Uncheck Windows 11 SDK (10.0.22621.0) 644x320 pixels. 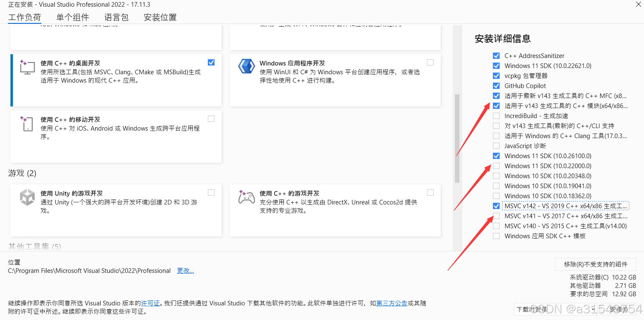click(x=496, y=66)
